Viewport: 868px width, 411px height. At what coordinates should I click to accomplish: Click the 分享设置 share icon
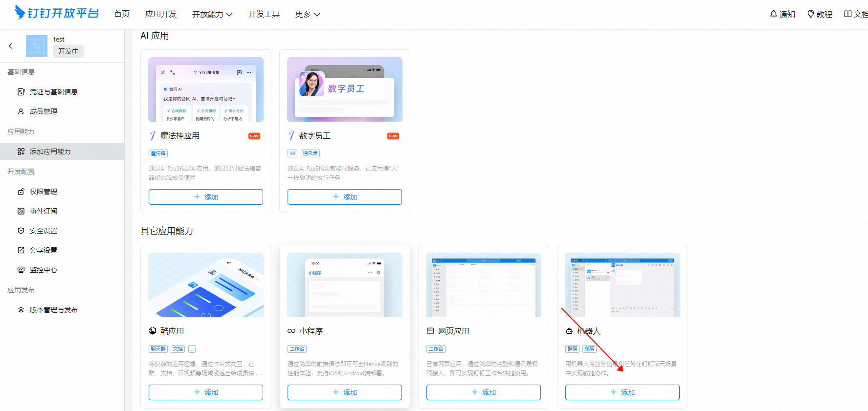(21, 250)
